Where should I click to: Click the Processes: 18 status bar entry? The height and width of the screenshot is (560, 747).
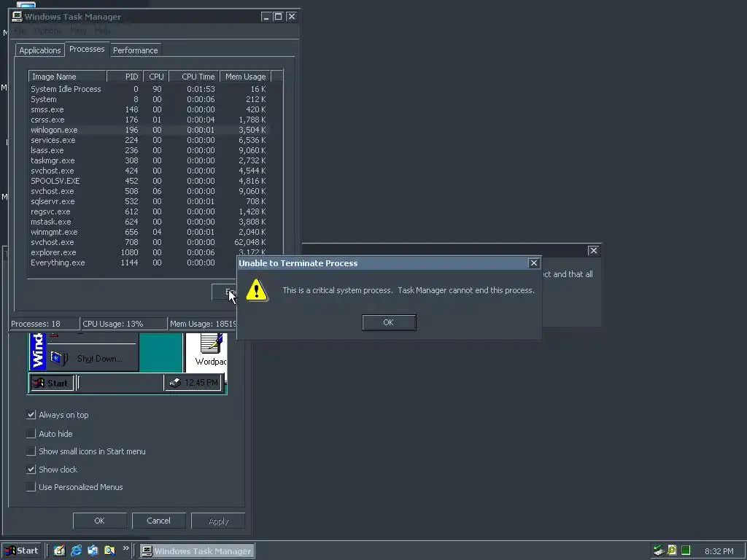coord(44,324)
